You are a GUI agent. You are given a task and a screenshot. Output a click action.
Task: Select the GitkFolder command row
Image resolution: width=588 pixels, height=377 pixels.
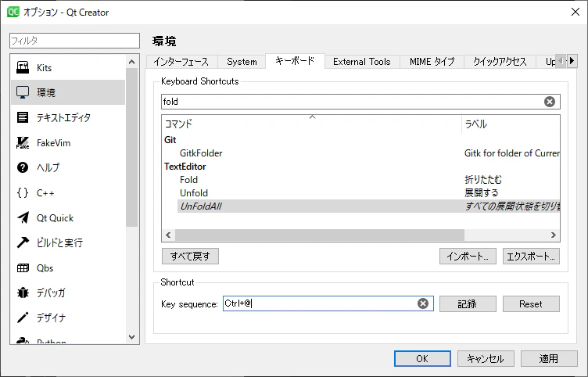[360, 153]
